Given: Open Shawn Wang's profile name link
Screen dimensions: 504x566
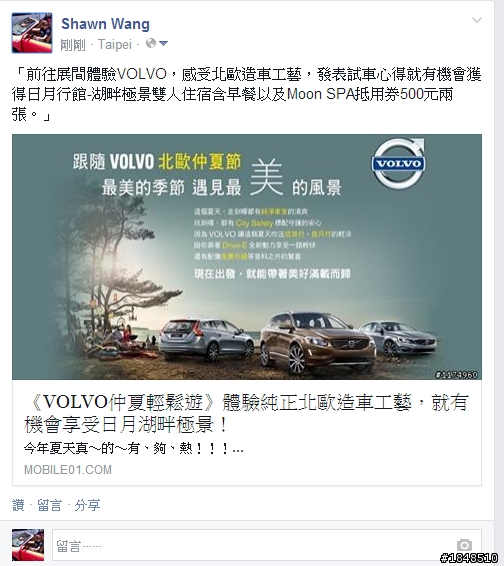Looking at the screenshot, I should 105,24.
